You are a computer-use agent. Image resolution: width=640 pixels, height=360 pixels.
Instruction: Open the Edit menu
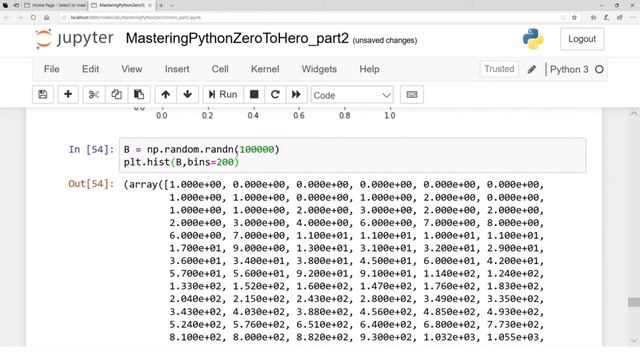point(90,69)
